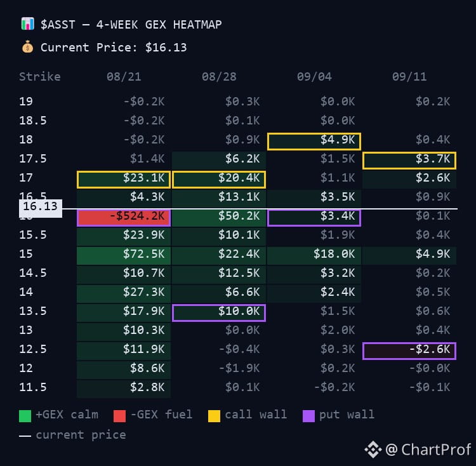
Task: Click the $ASST 4-WEEK GEX HEATMAP title
Action: click(x=131, y=25)
